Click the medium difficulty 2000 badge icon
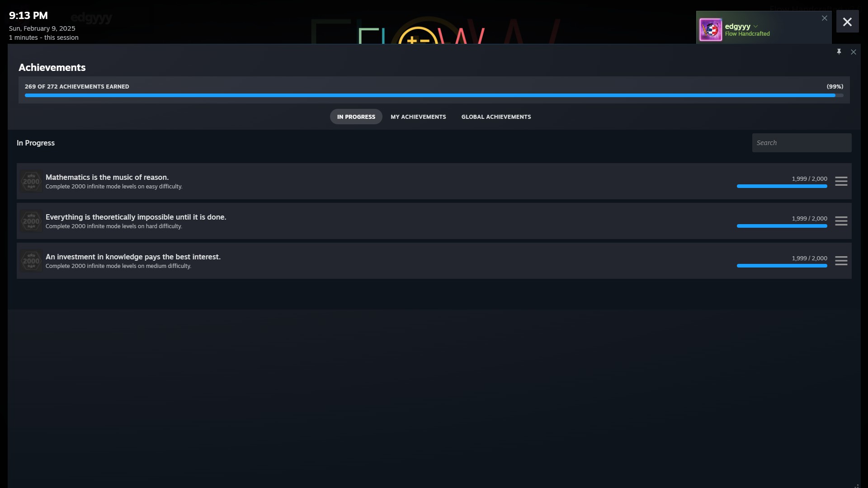This screenshot has height=488, width=868. 31,261
